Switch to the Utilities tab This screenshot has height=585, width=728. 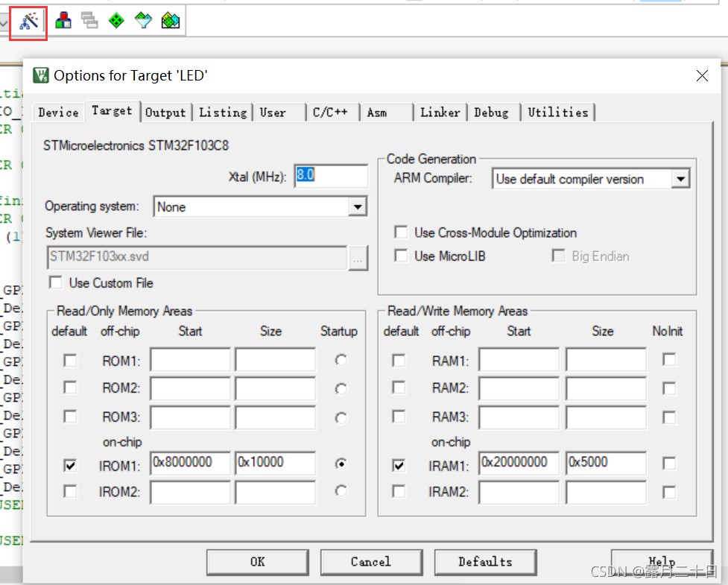click(x=558, y=113)
